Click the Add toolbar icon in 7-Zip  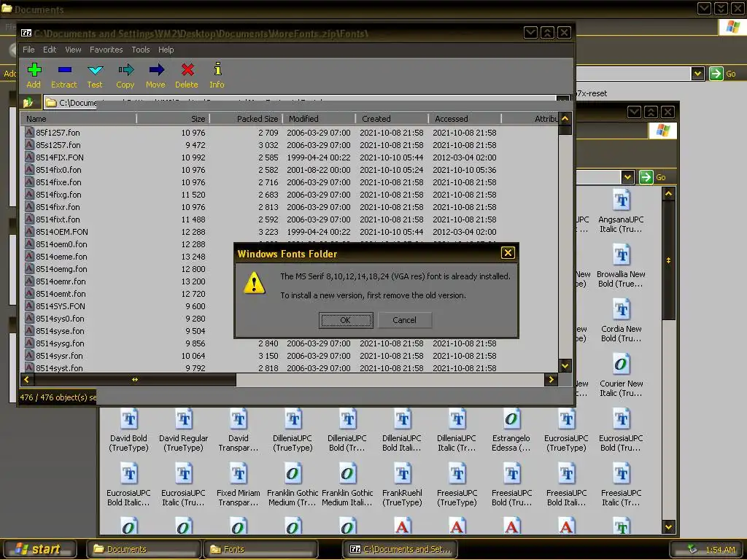[34, 75]
